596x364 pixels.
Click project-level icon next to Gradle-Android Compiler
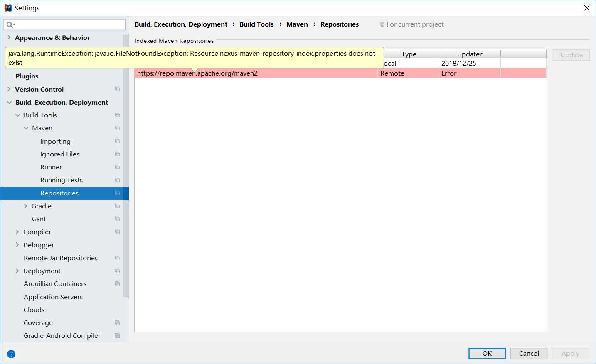[x=118, y=335]
